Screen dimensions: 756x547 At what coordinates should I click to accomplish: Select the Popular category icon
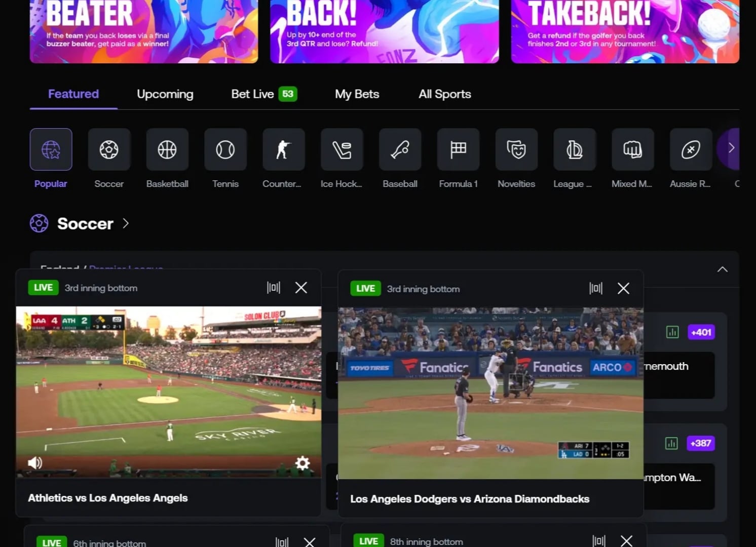click(51, 149)
